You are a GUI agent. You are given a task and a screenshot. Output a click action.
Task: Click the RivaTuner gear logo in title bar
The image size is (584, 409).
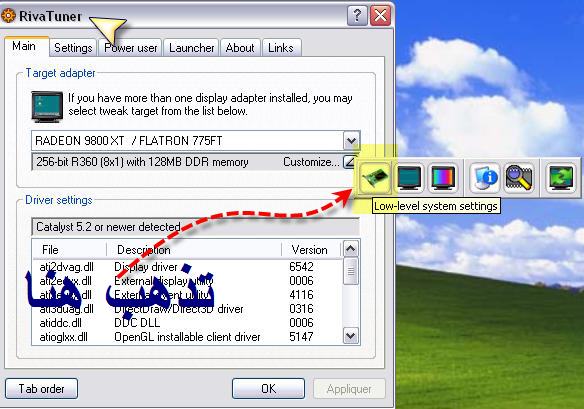8,16
